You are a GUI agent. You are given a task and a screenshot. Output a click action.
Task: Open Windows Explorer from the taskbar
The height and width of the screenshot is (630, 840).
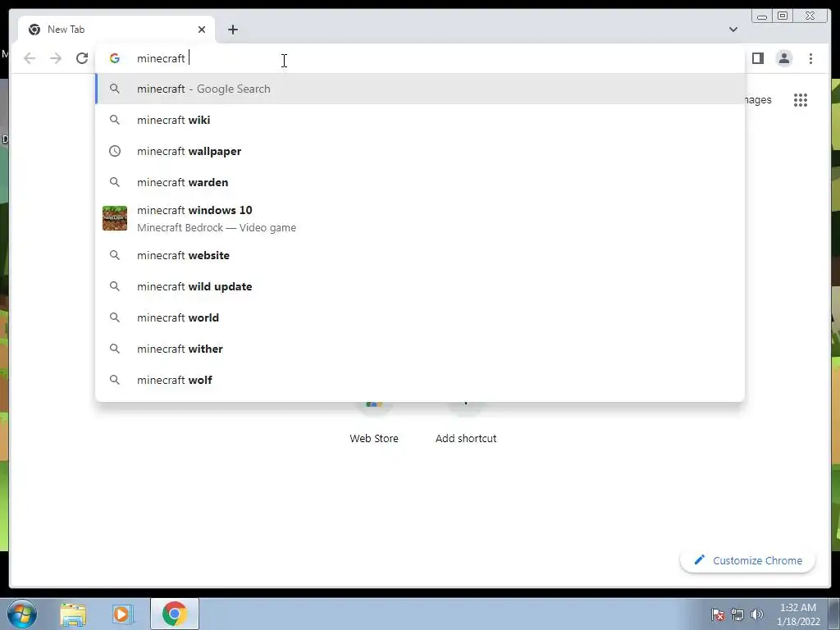[x=73, y=614]
